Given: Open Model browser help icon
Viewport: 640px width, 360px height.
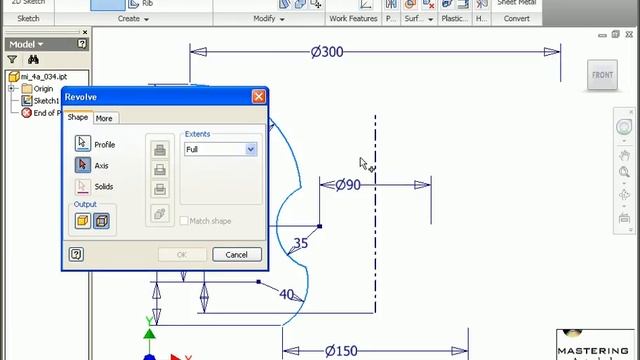Looking at the screenshot, I should point(82,44).
